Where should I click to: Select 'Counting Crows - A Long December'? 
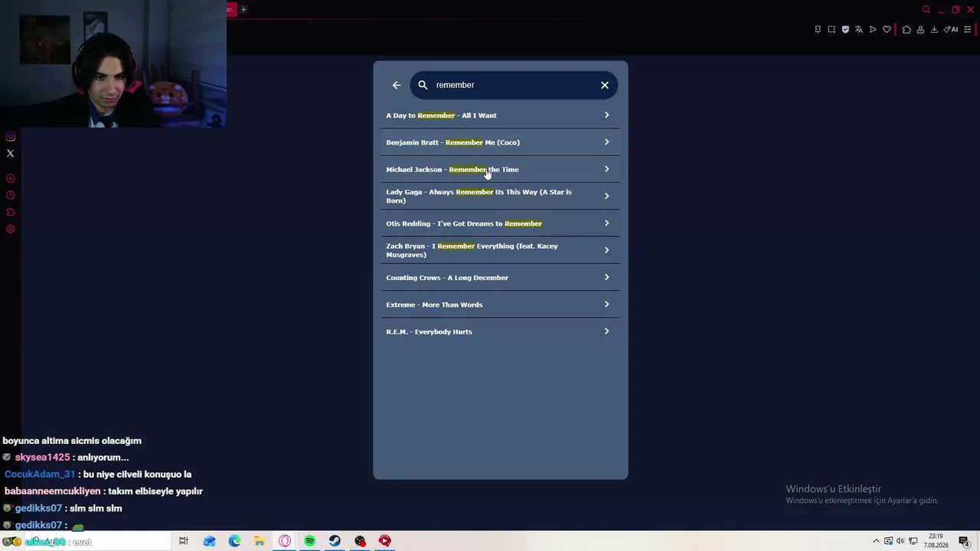[501, 278]
